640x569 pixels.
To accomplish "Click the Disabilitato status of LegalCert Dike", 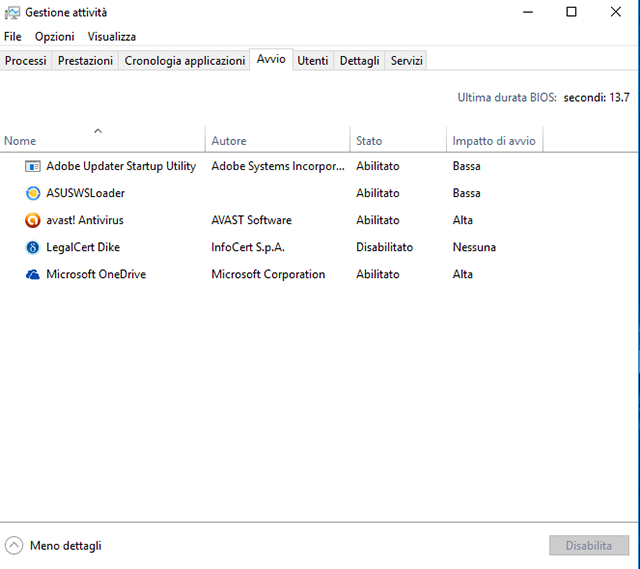I will click(384, 247).
